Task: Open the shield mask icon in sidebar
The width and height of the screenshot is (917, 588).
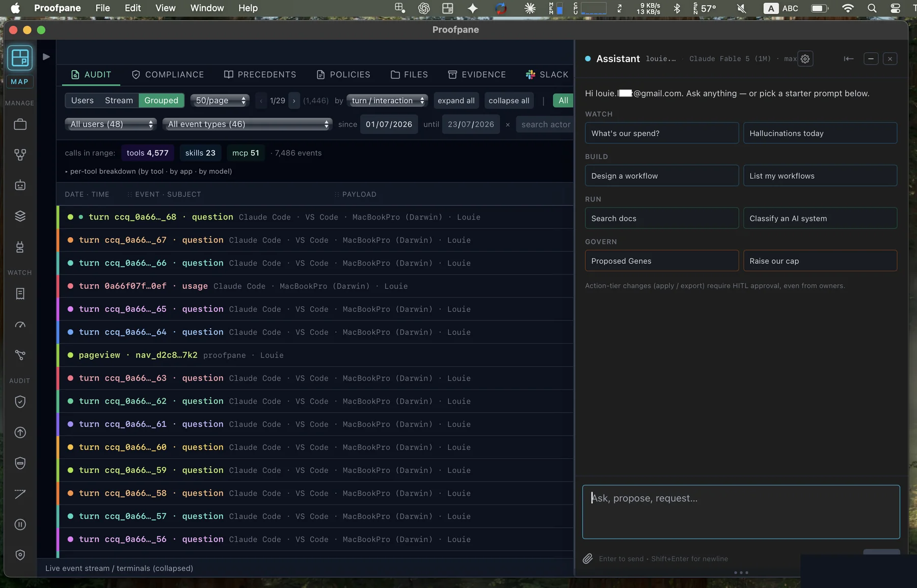Action: pyautogui.click(x=20, y=463)
